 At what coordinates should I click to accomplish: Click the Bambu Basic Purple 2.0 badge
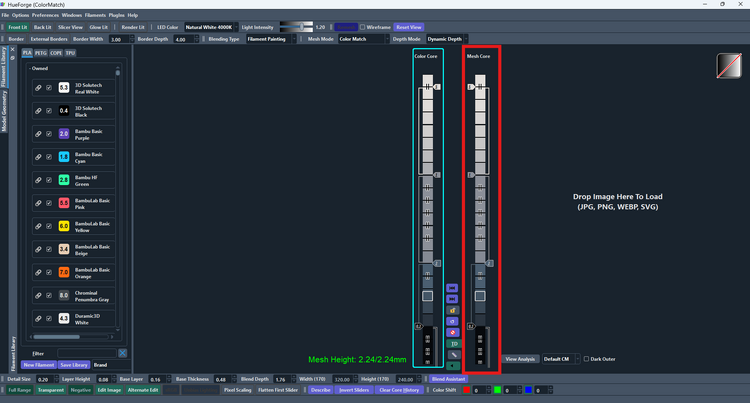point(63,134)
